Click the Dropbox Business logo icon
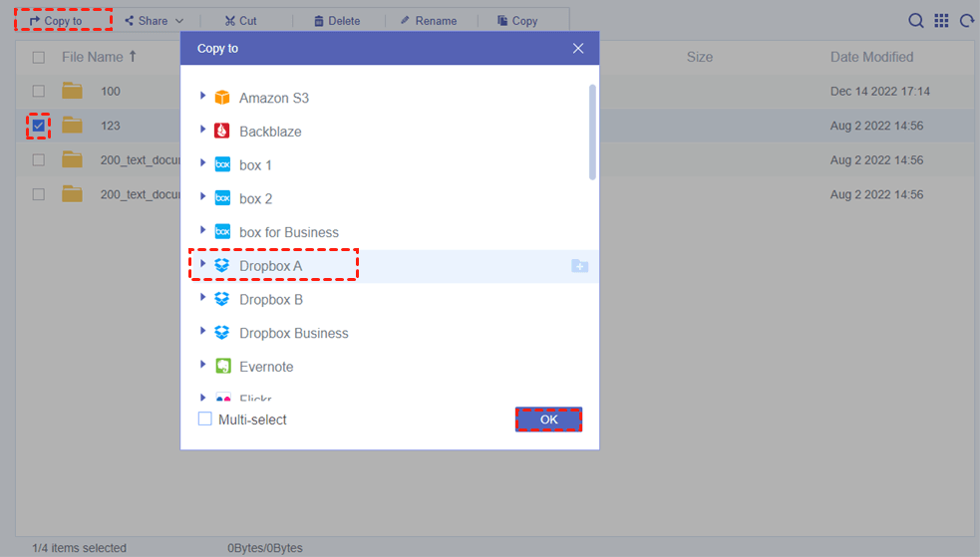This screenshot has height=557, width=980. (x=222, y=333)
